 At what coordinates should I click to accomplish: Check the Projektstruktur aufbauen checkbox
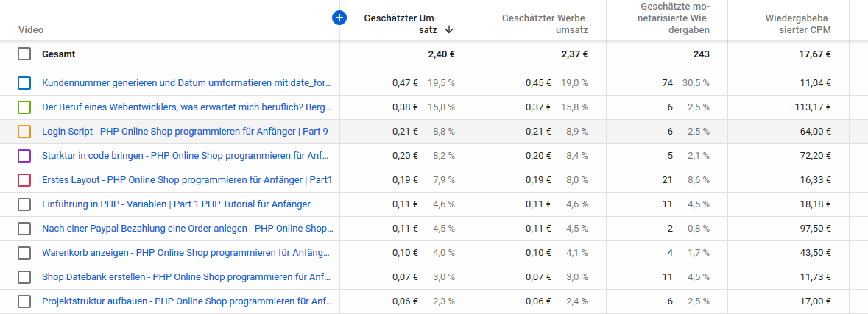point(24,301)
